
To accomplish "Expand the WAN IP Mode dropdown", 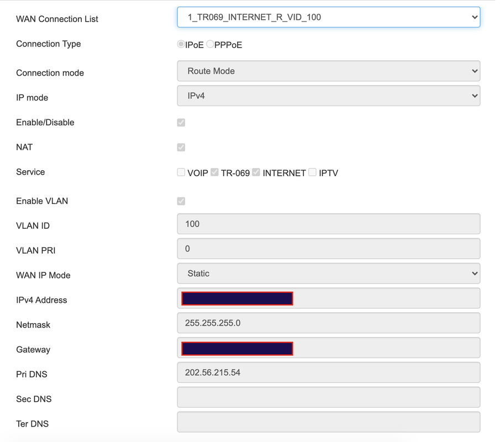I will [328, 273].
